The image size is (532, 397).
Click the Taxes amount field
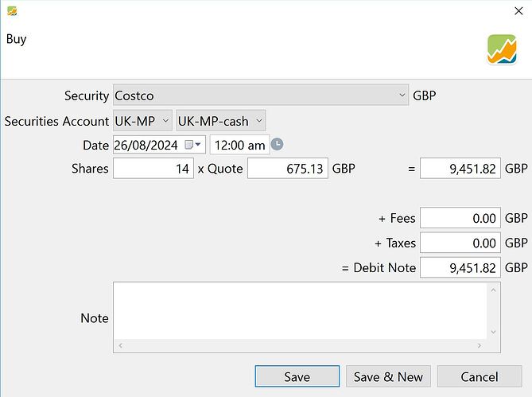pyautogui.click(x=460, y=243)
